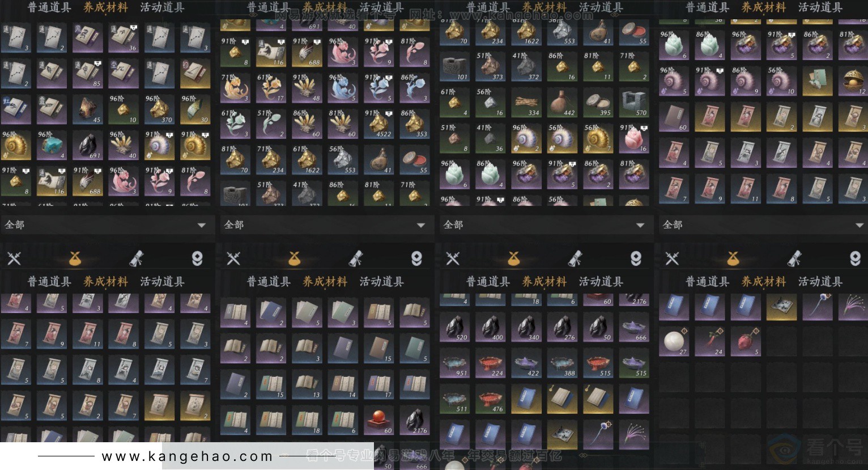Open 活动道具 tab above the pearl item panel
Viewport: 868px width, 470px height.
pos(820,282)
